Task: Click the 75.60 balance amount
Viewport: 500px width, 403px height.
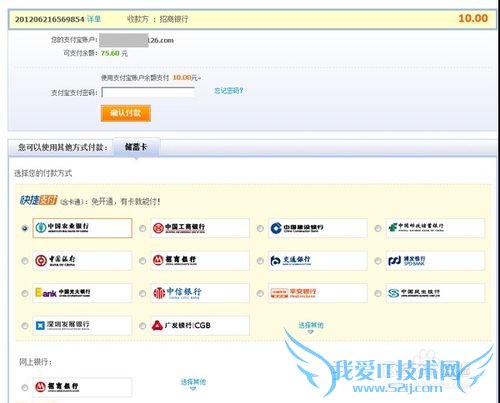Action: click(x=110, y=53)
